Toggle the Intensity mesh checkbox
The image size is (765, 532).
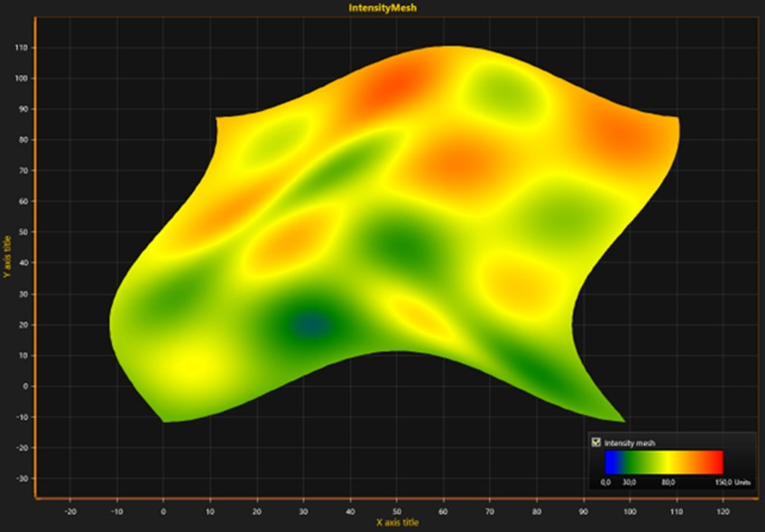pos(595,442)
